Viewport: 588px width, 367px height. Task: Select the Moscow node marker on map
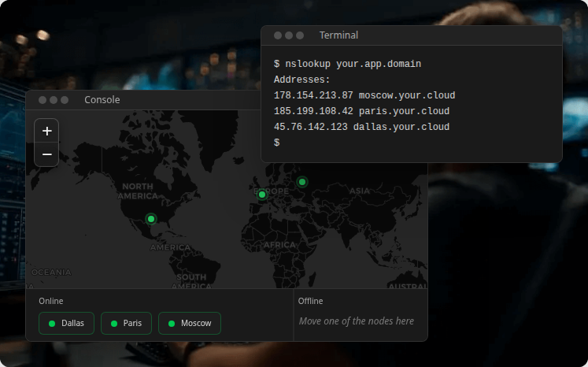tap(301, 182)
